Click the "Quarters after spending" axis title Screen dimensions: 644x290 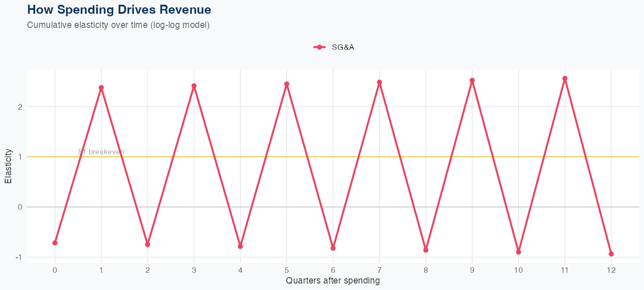(333, 281)
